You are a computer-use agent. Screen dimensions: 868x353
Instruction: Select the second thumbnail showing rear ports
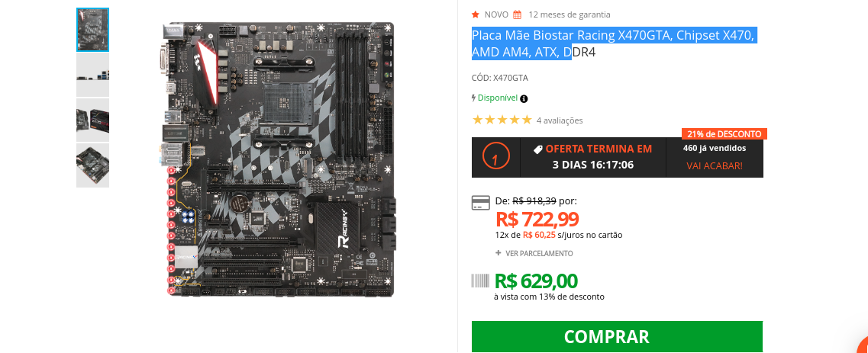92,75
